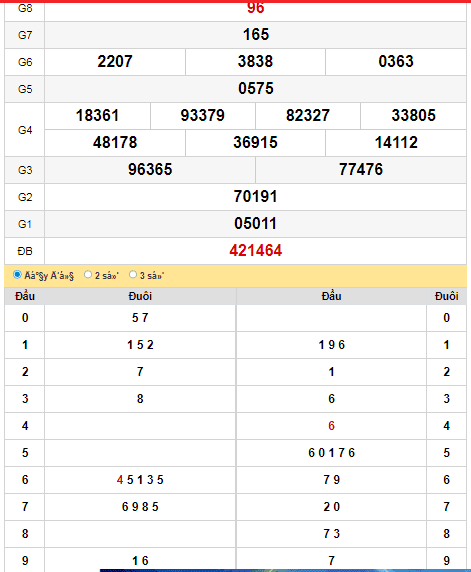Click the rightmost 'Đuôi' column header
Viewport: 471px width, 572px height.
click(x=447, y=296)
